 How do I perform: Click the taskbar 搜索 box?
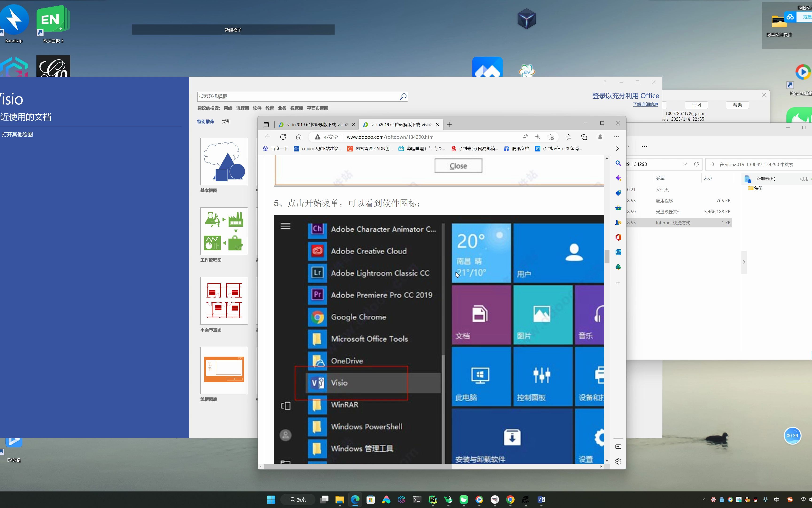click(x=298, y=500)
